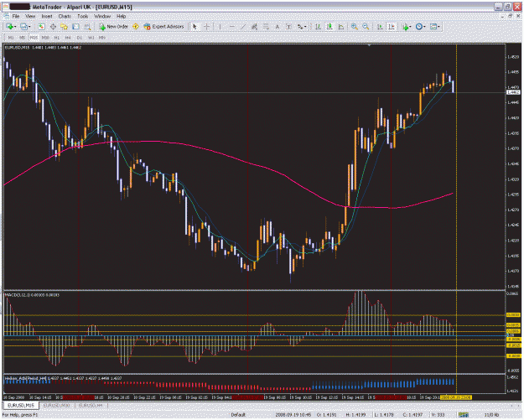Select the text 'A' annotation tool
Screen dimensions: 524x420
[277, 27]
